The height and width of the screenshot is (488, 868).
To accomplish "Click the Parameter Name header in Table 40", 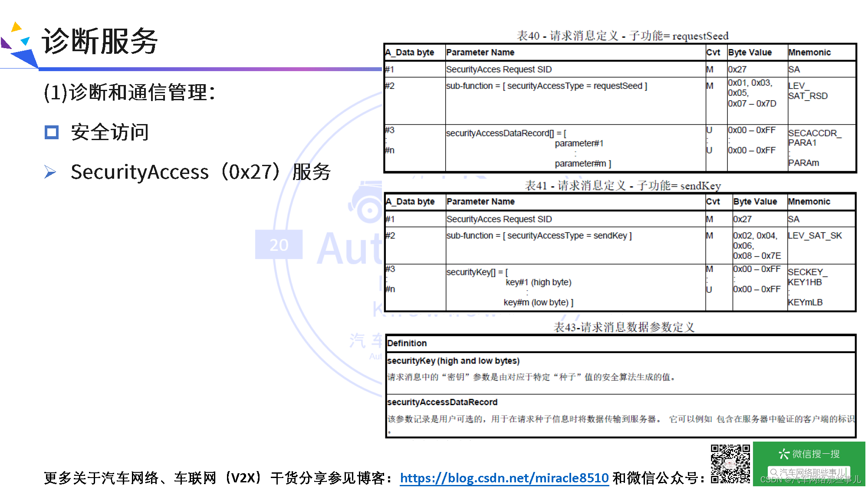I will click(480, 52).
